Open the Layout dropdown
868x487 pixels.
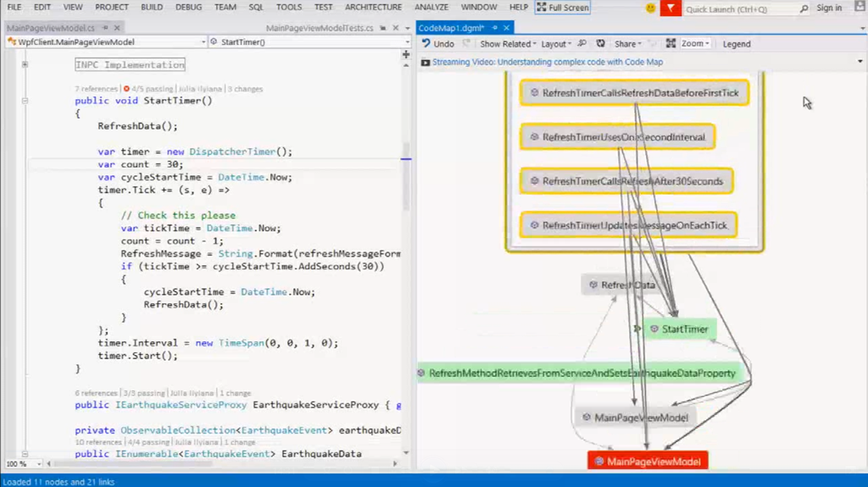point(556,44)
